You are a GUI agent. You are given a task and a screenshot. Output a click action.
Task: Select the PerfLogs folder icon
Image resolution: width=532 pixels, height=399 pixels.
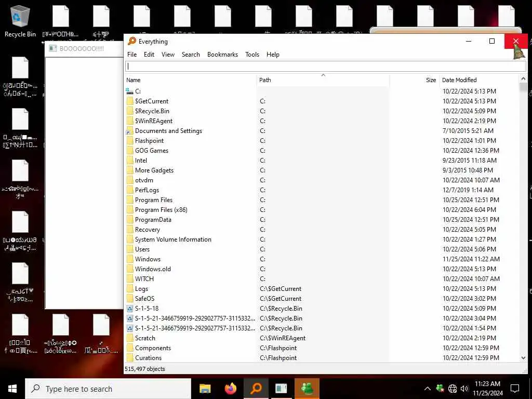point(129,190)
